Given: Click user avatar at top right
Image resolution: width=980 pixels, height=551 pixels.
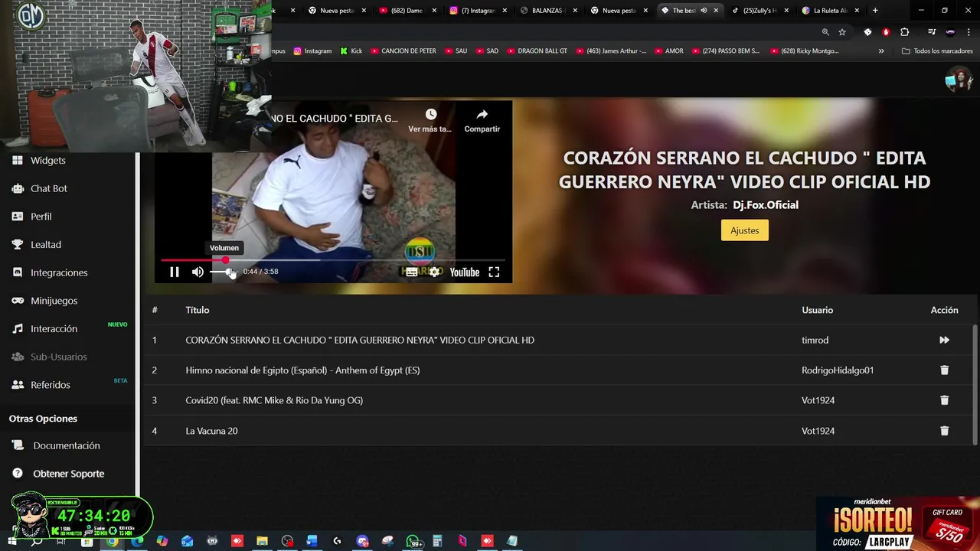Looking at the screenshot, I should pos(959,79).
